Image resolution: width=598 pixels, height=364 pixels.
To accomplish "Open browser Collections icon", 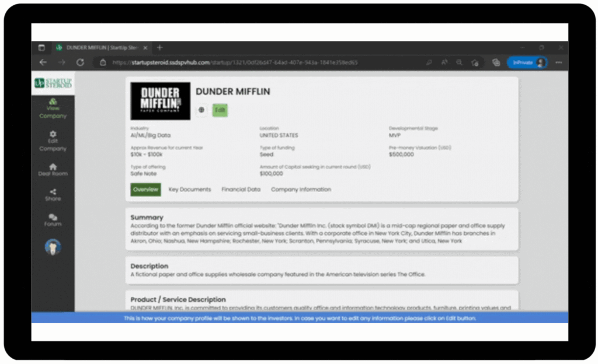I will pos(496,62).
